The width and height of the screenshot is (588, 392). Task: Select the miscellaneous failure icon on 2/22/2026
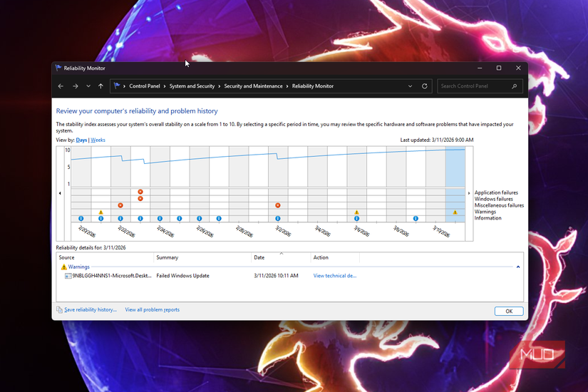(x=120, y=205)
